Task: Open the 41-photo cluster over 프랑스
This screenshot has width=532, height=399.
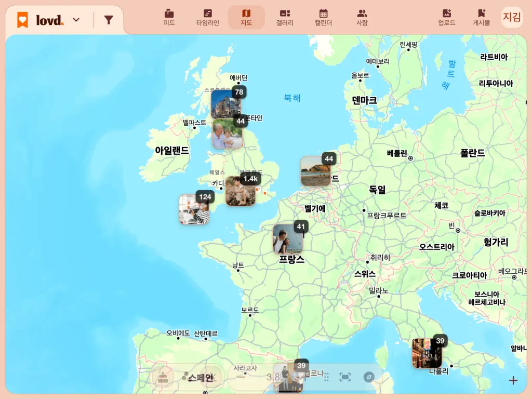Action: [289, 238]
